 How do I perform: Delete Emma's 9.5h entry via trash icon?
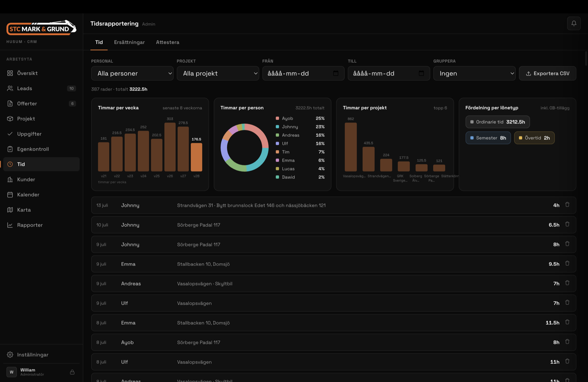(567, 264)
